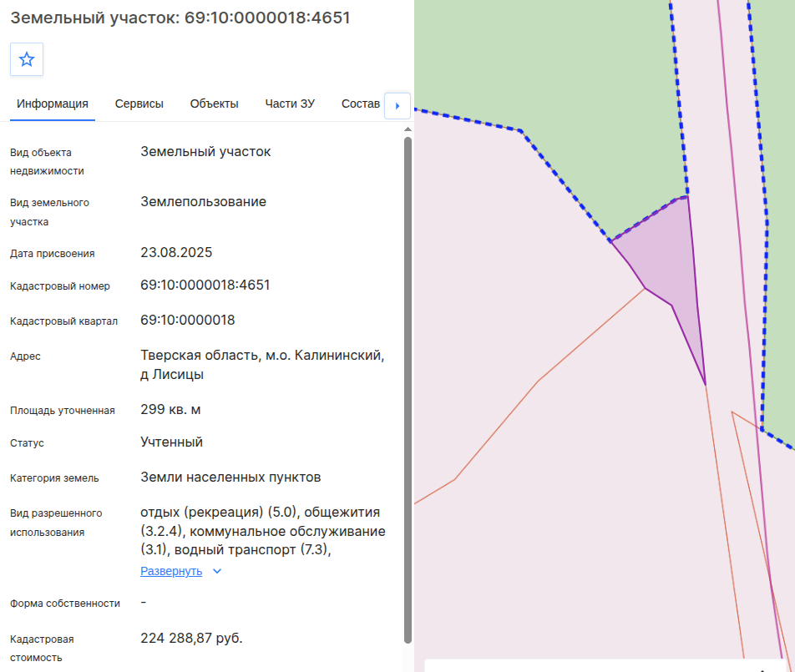Click the Форма собственности label
The image size is (795, 672).
65,604
